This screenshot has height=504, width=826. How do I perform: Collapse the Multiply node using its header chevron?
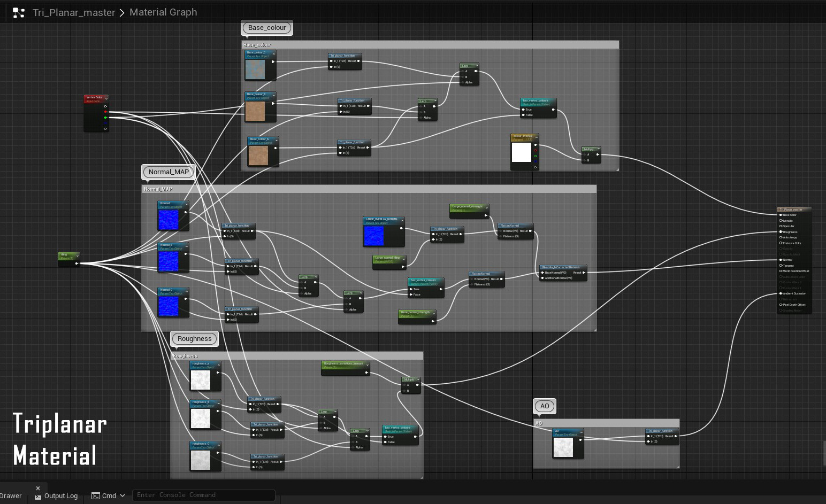click(x=599, y=149)
